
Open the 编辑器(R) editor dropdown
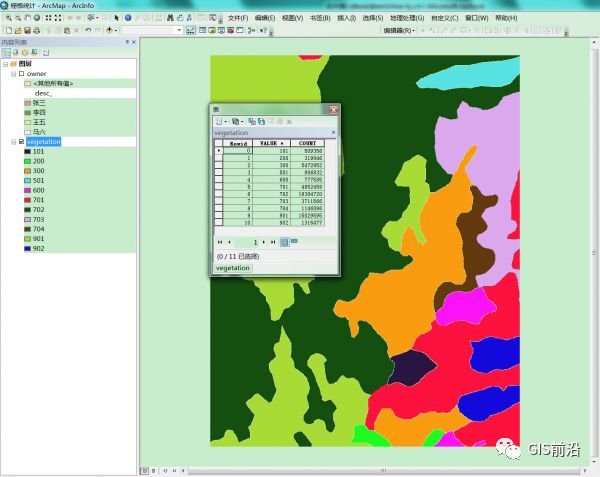399,30
